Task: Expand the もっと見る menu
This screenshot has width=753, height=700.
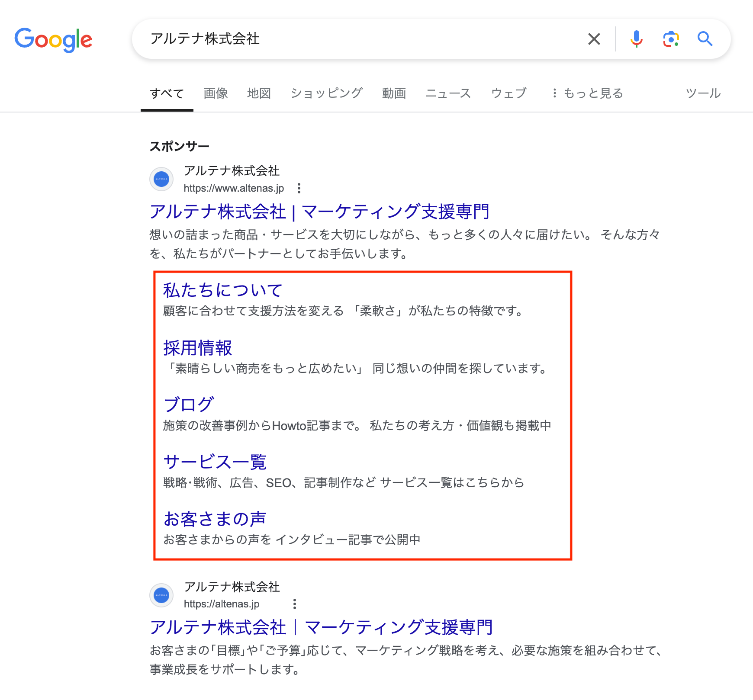Action: 587,93
